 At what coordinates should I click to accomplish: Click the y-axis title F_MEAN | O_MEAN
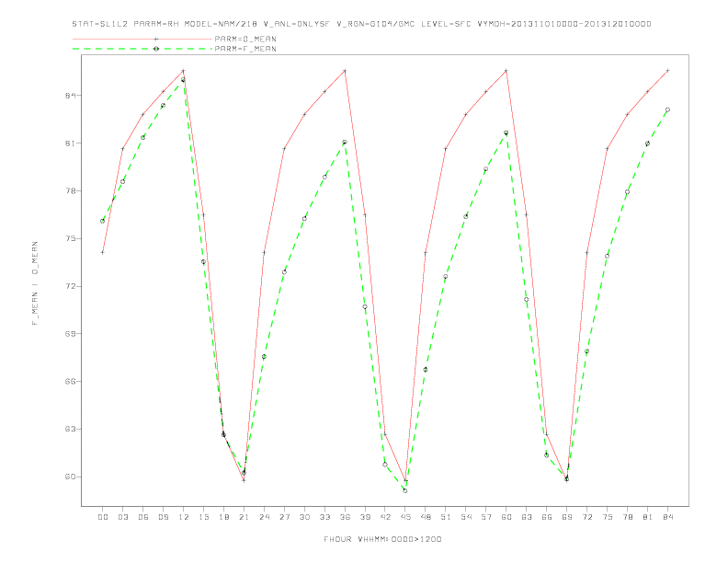coord(35,283)
